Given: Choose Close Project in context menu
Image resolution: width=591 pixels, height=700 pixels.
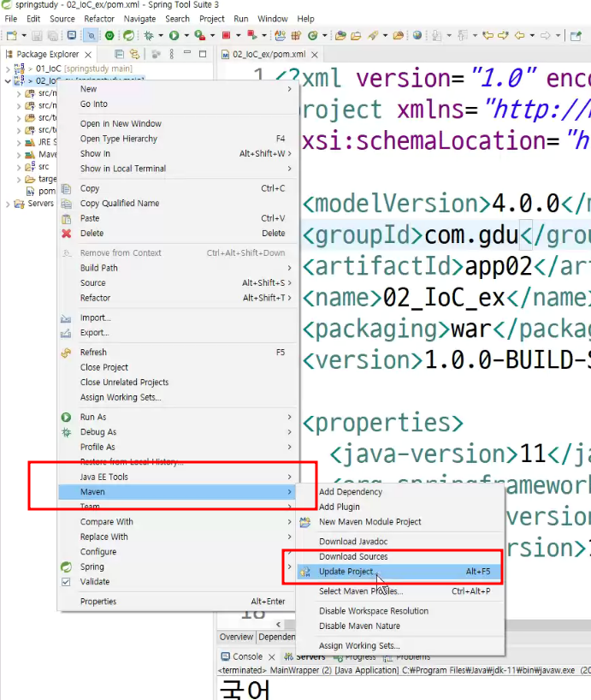Looking at the screenshot, I should pyautogui.click(x=177, y=367).
